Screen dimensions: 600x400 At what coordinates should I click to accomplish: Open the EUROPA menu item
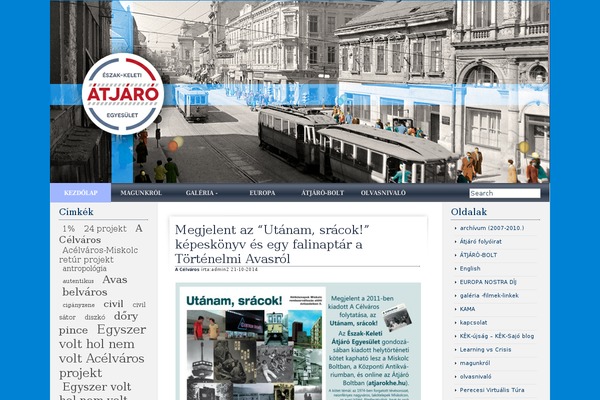point(262,193)
